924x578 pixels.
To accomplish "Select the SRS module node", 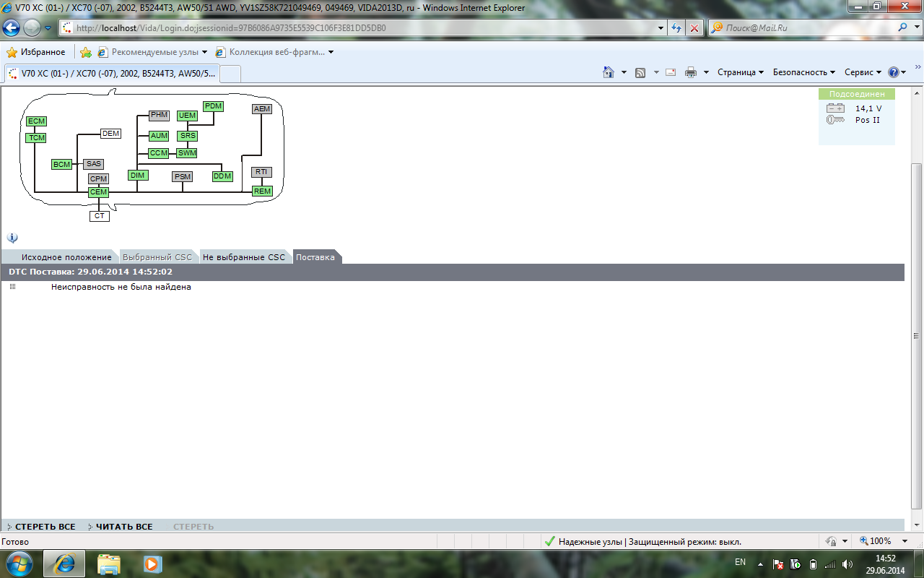I will 188,136.
